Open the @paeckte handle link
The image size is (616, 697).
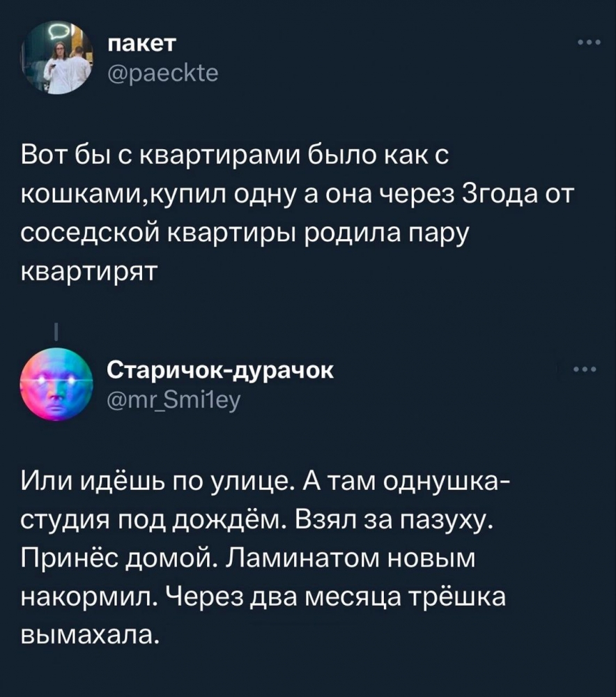tap(163, 73)
